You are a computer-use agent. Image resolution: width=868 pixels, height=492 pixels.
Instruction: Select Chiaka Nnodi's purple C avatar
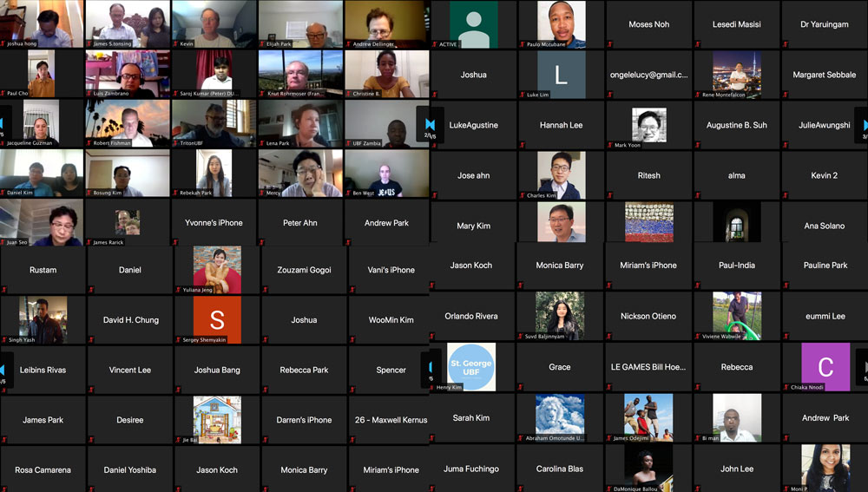pyautogui.click(x=825, y=367)
